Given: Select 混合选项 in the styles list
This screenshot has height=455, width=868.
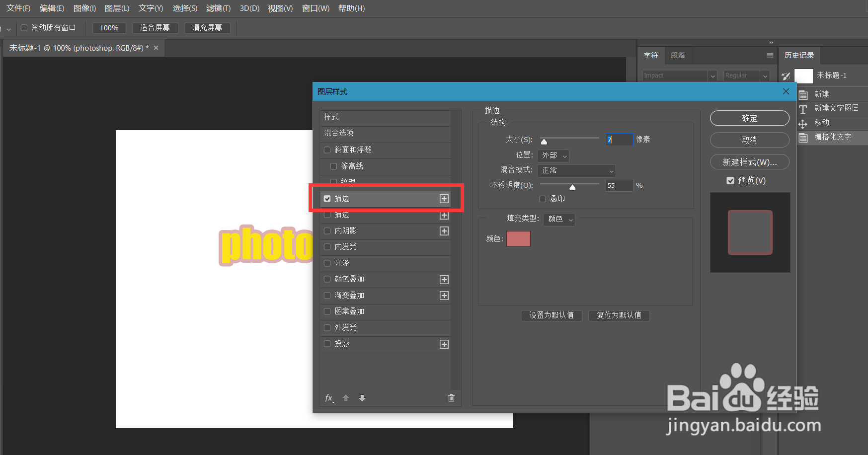Looking at the screenshot, I should (385, 133).
